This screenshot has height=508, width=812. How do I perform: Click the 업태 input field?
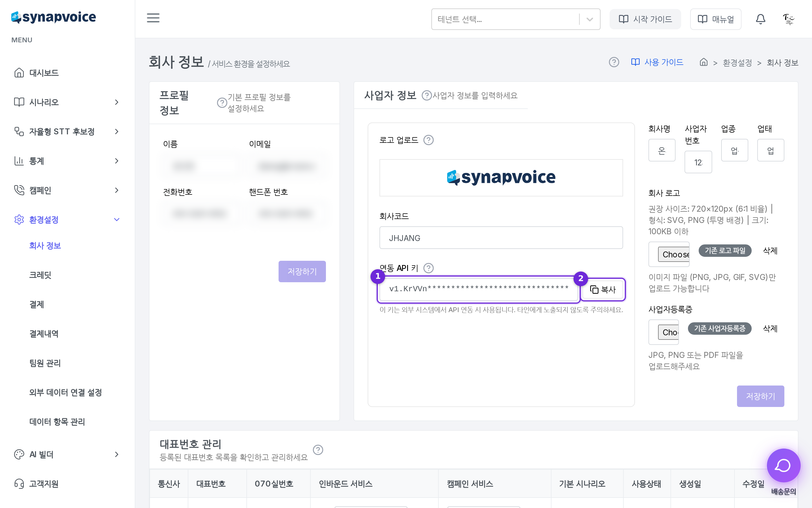(770, 150)
